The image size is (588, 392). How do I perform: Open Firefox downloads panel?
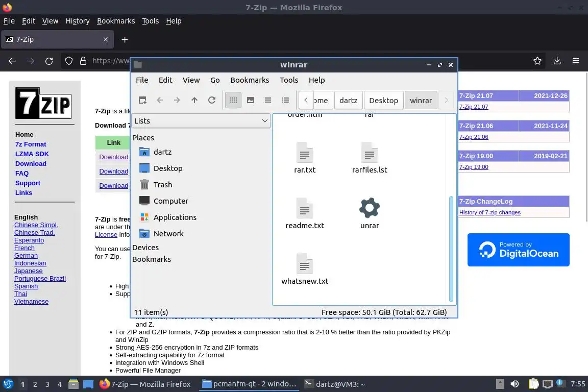point(557,61)
